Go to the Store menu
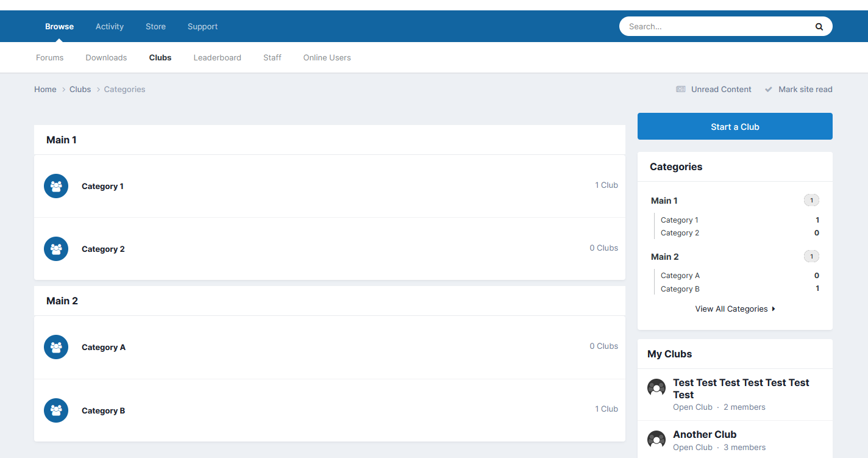Viewport: 868px width, 458px height. tap(155, 26)
